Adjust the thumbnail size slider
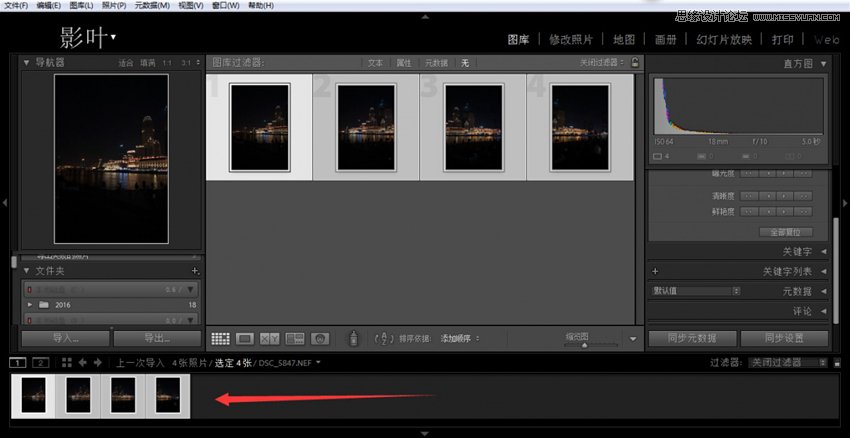 [x=585, y=343]
